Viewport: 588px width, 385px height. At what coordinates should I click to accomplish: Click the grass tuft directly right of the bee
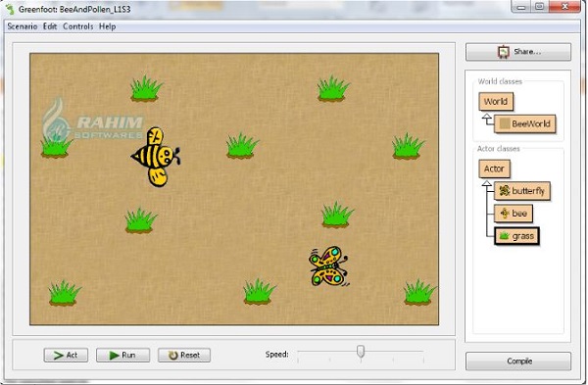pos(242,145)
